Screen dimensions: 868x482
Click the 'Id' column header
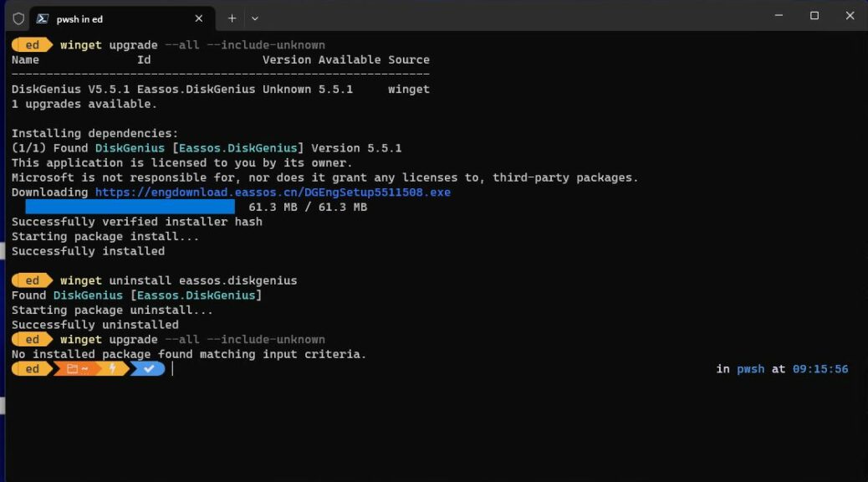click(144, 60)
